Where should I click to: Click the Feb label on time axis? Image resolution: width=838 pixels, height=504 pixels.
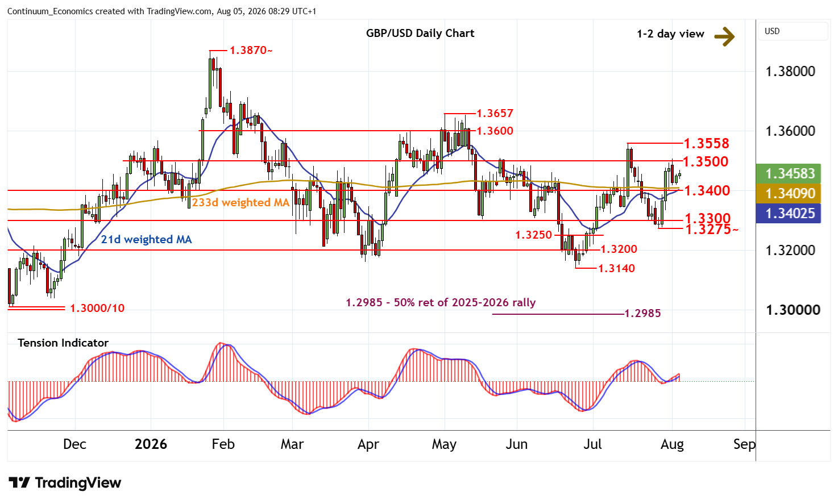(x=223, y=444)
